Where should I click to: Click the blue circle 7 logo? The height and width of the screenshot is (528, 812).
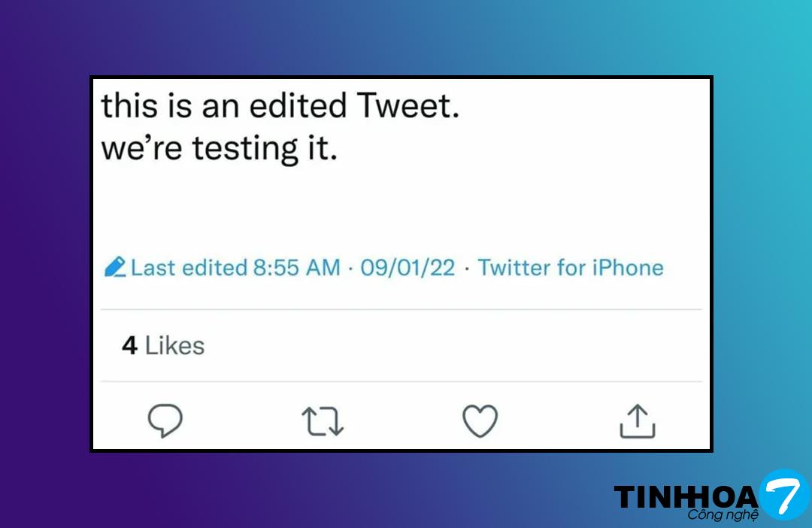(783, 493)
